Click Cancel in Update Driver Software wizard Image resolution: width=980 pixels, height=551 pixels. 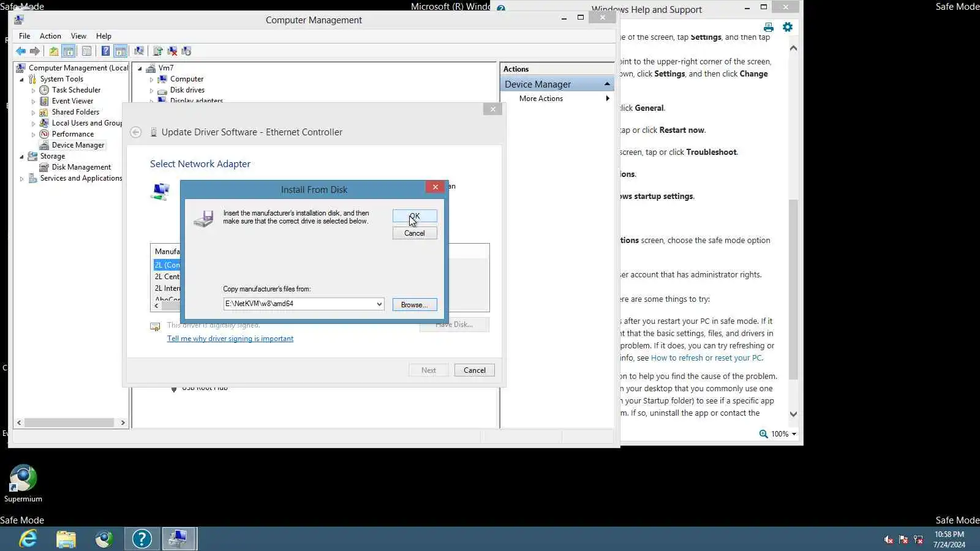pyautogui.click(x=475, y=370)
